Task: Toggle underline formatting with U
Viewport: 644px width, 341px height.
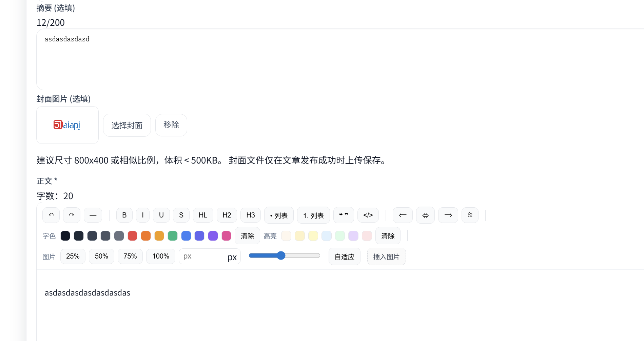Action: pos(161,215)
